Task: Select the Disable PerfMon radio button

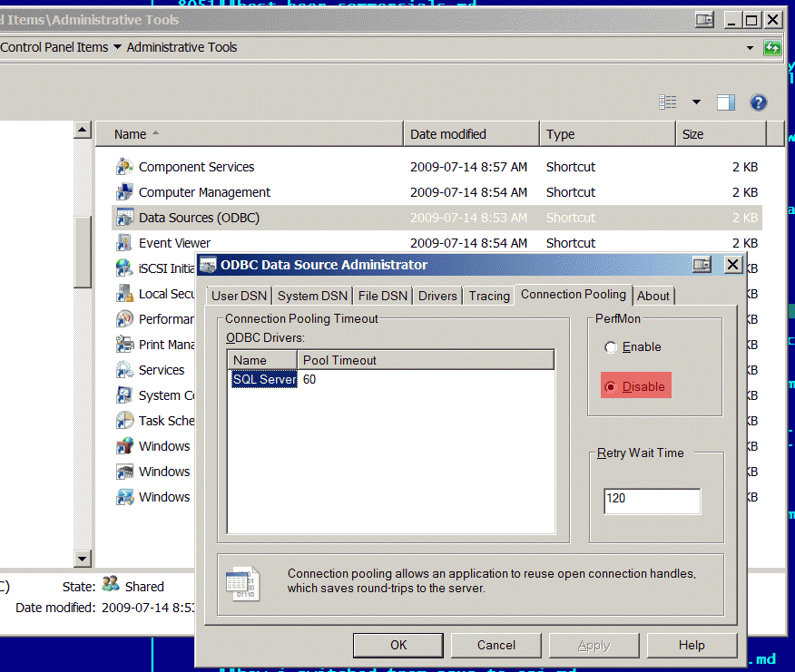Action: 611,386
